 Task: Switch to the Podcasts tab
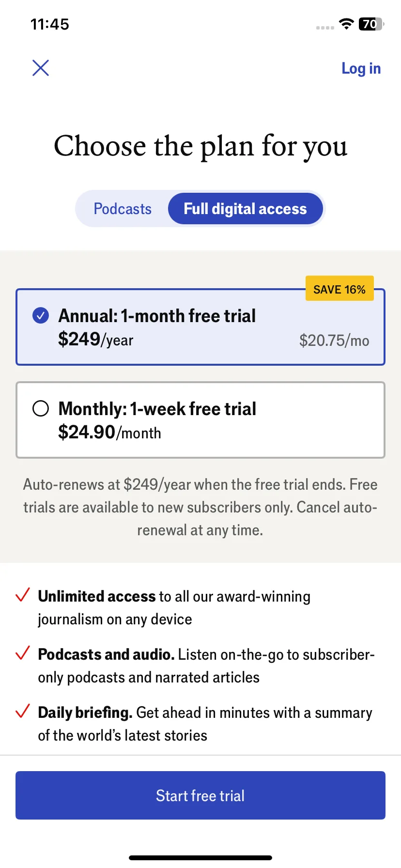123,209
